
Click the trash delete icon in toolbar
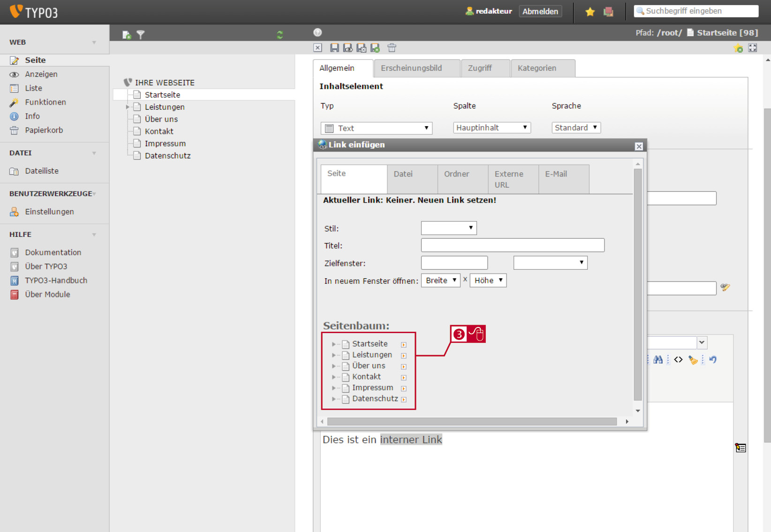point(392,48)
